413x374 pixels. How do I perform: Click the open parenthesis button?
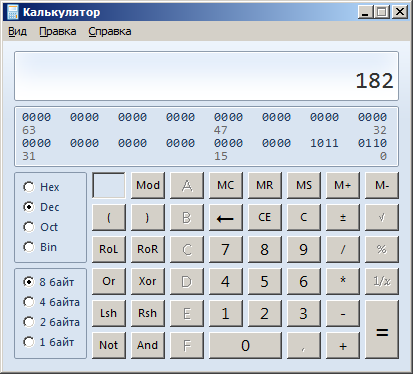(109, 217)
